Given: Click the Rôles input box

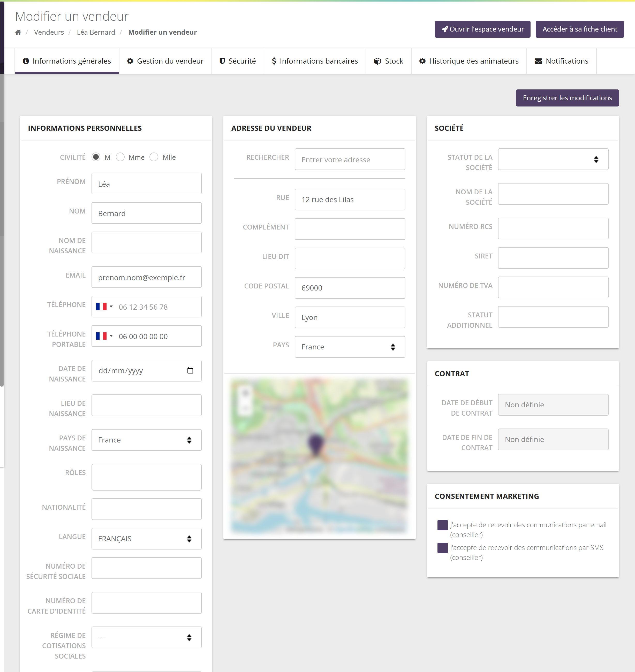Looking at the screenshot, I should tap(146, 477).
